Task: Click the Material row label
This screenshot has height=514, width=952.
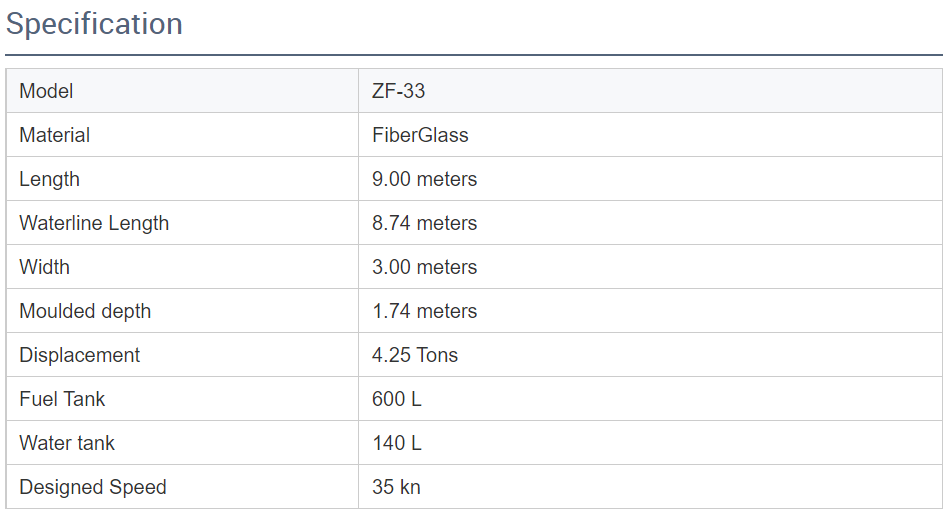Action: click(x=54, y=135)
